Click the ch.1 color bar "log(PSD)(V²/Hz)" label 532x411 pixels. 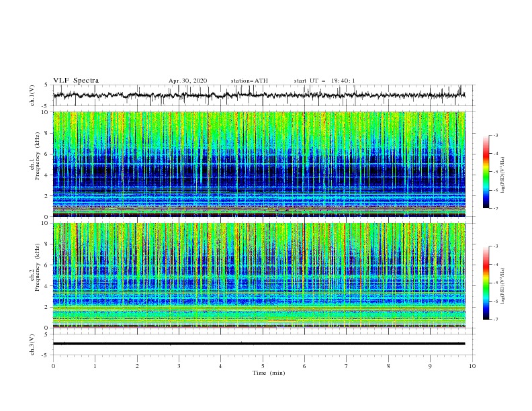coord(503,175)
